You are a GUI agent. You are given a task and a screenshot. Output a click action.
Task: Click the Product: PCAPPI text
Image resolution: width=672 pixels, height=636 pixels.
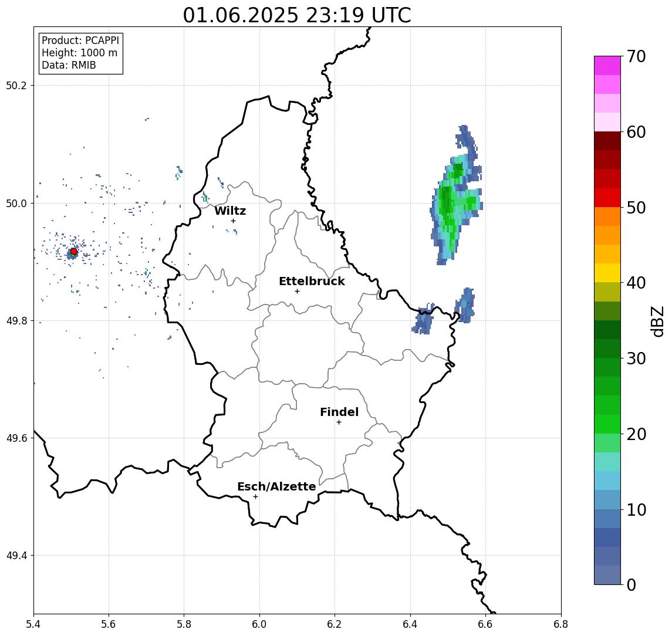pyautogui.click(x=80, y=40)
